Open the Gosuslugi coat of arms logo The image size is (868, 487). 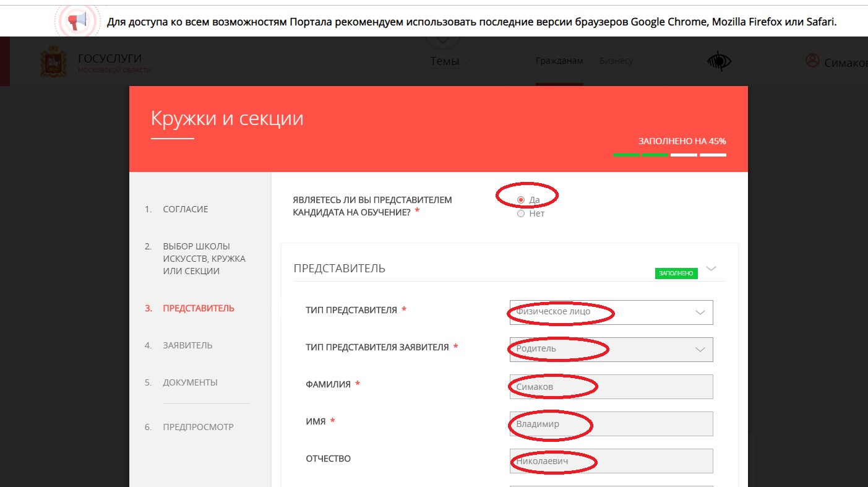tap(53, 61)
